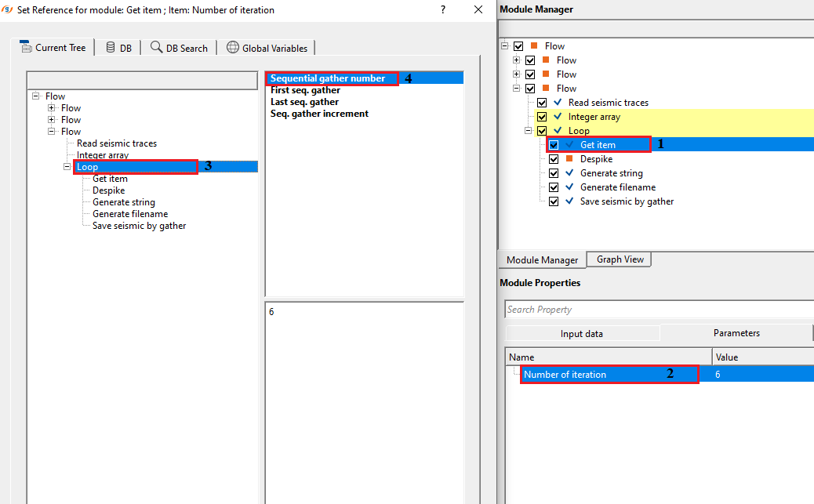Switch to the DB tab
The width and height of the screenshot is (814, 504).
point(118,48)
